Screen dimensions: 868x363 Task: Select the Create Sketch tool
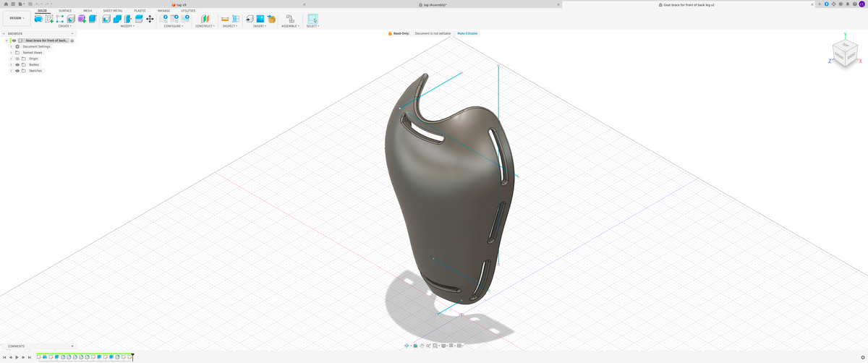pos(49,19)
